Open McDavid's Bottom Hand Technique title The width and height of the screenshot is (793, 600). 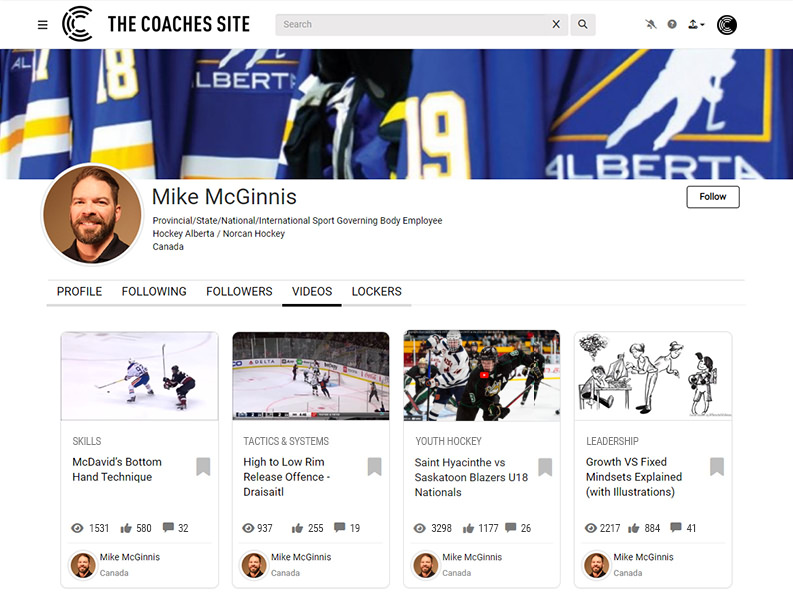[x=117, y=469]
